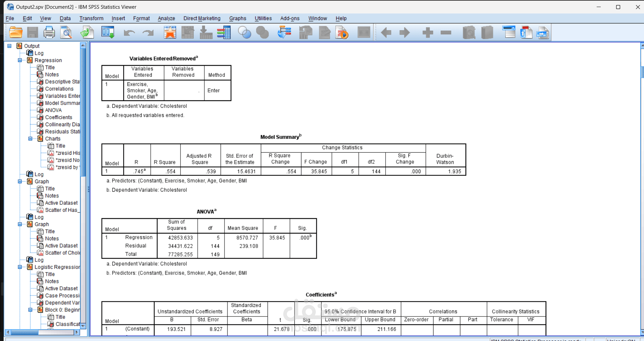Click outline pane scroll-down arrow
Viewport: 644px width, 341px height.
83,326
